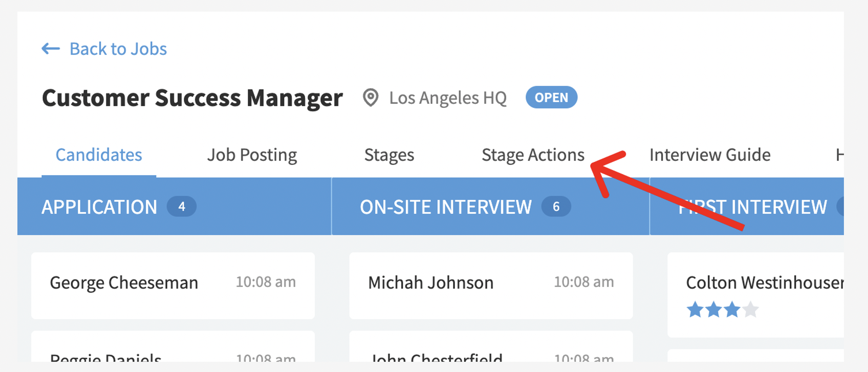Open John Chesterfield's candidate card

[491, 346]
